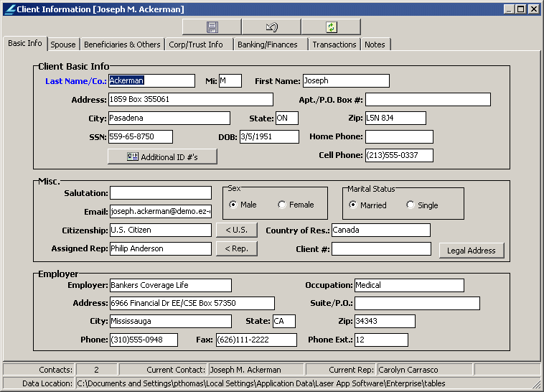544x392 pixels.
Task: Open the Beneficiaries & Others tab
Action: (x=122, y=45)
